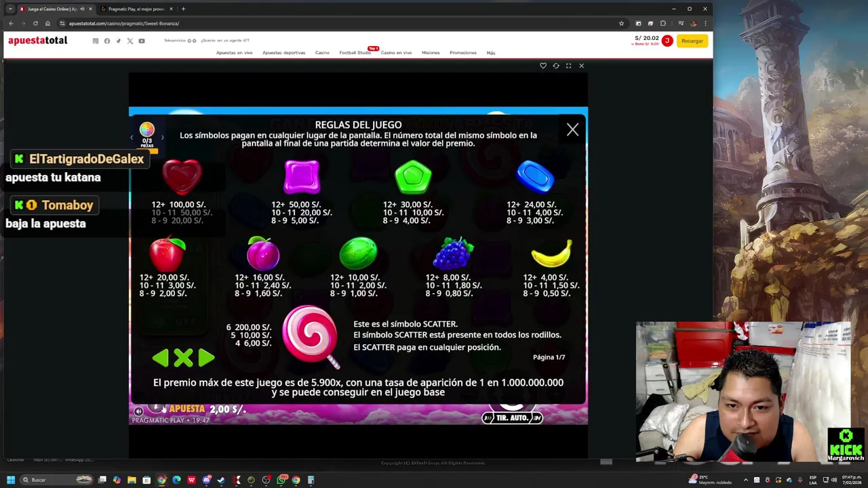The image size is (868, 488).
Task: Open the weather widget in the taskbar
Action: pos(711,480)
